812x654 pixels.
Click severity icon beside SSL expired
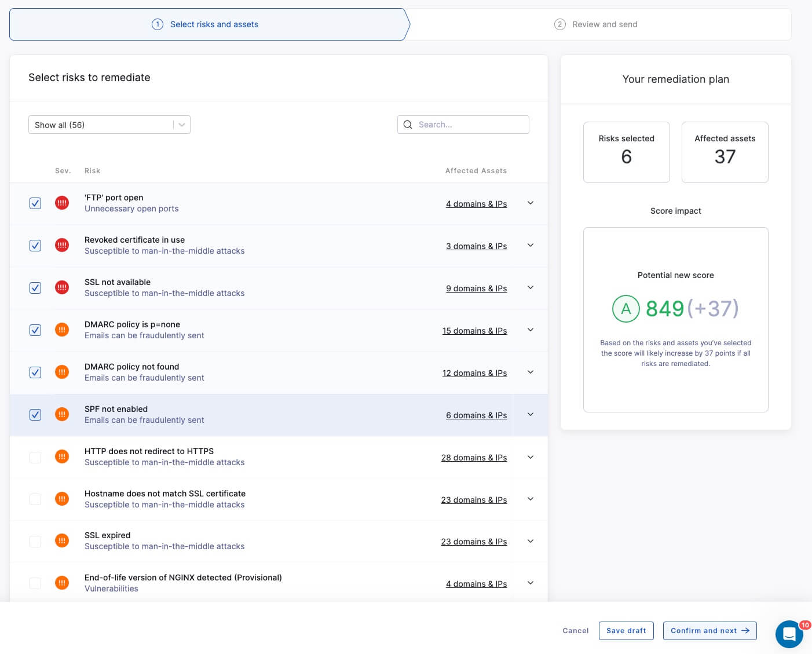point(62,540)
